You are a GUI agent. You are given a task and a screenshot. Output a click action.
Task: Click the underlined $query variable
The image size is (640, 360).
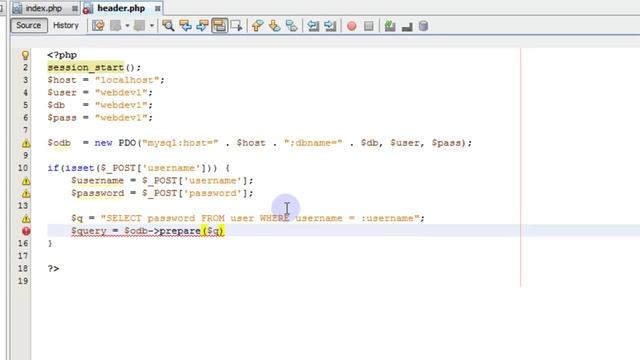89,231
